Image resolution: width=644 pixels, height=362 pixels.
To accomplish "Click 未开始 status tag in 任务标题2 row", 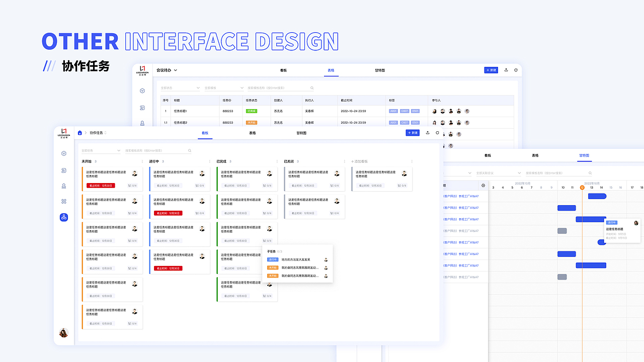I will point(252,122).
